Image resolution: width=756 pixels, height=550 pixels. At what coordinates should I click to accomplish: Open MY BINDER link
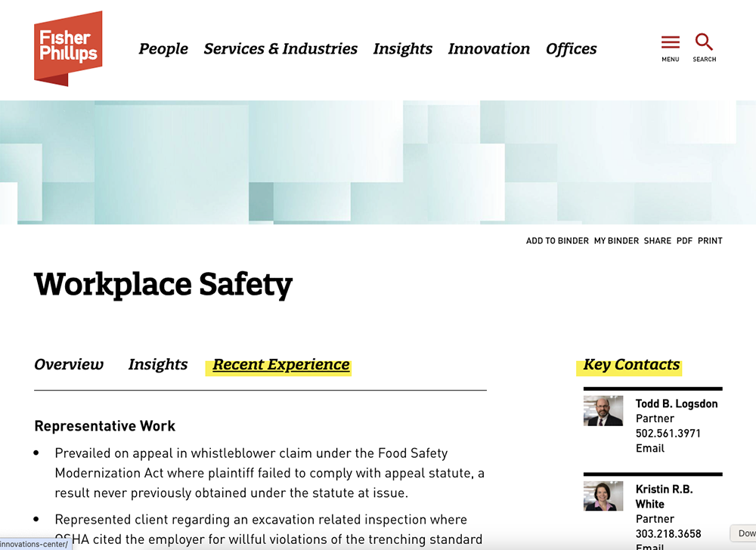click(x=616, y=241)
